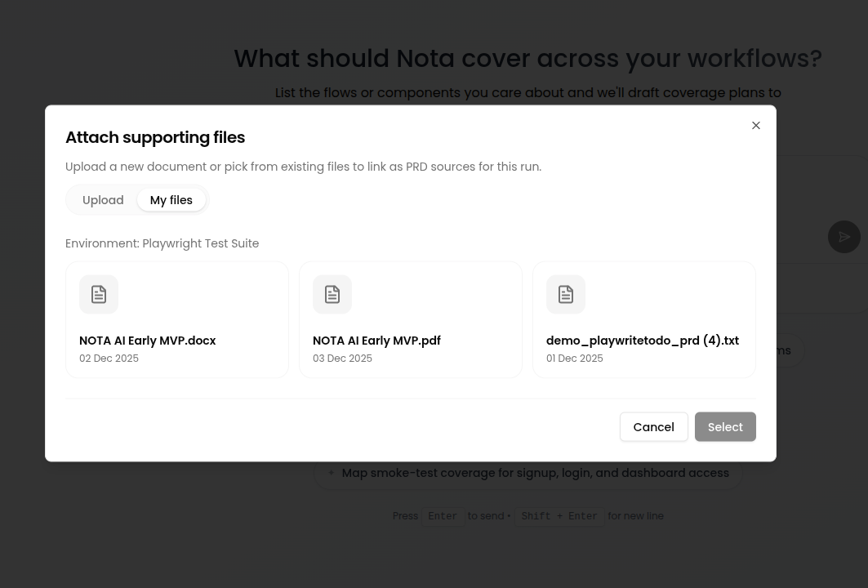Click the 03 Dec 2025 date
This screenshot has width=868, height=588.
[342, 359]
